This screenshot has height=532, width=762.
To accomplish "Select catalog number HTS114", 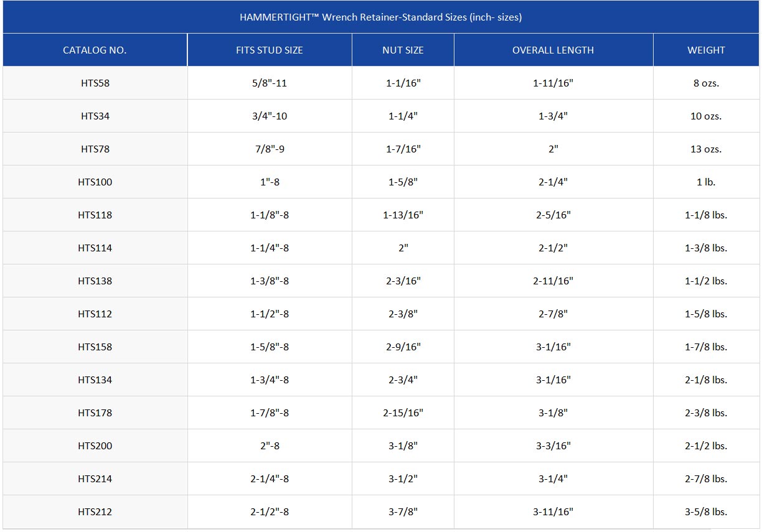I will click(x=95, y=248).
